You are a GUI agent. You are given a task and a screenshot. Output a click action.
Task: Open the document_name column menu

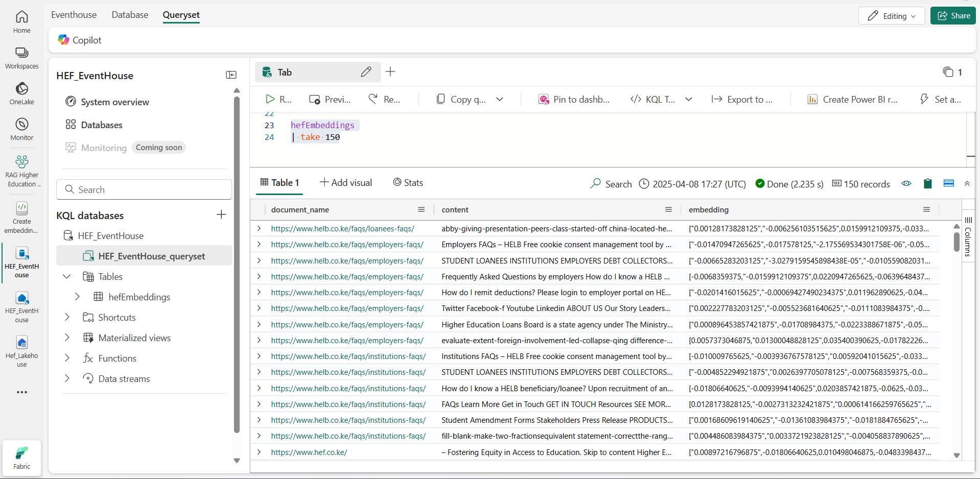tap(422, 209)
